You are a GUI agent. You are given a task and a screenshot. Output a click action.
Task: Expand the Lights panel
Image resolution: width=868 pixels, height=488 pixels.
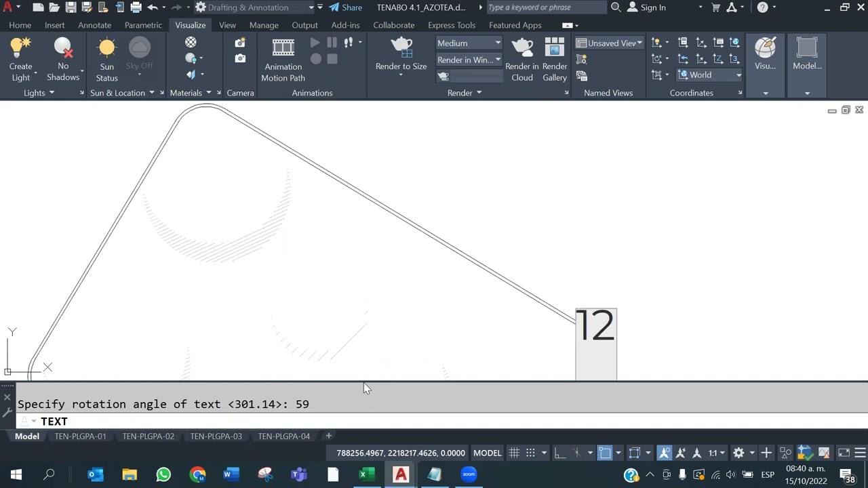click(39, 93)
